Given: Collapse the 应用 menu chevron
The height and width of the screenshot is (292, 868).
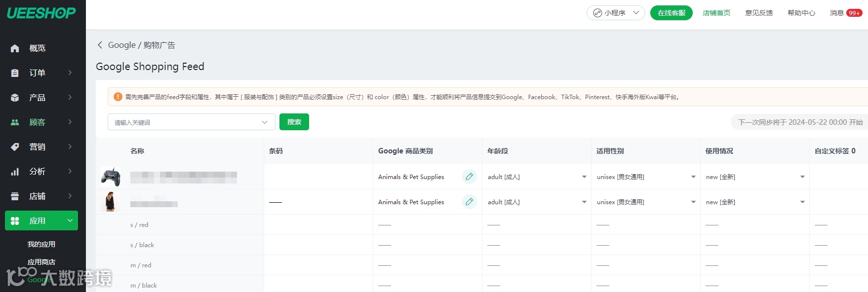Looking at the screenshot, I should (x=70, y=221).
